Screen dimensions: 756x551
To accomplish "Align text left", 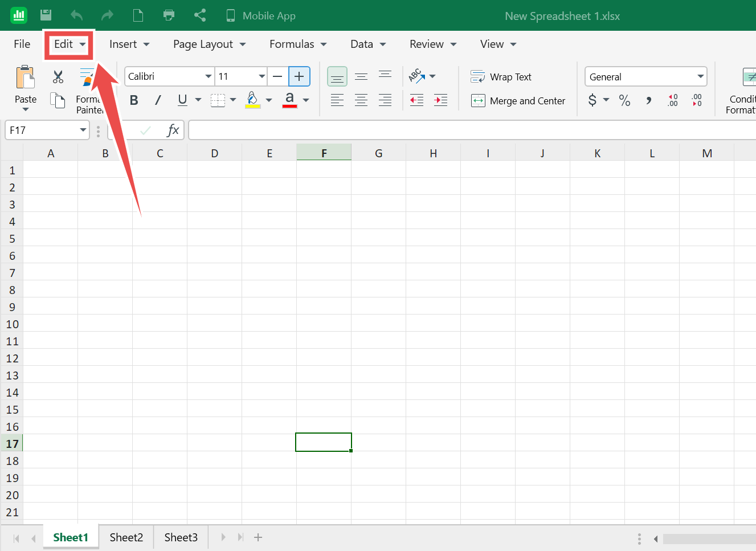I will [337, 100].
